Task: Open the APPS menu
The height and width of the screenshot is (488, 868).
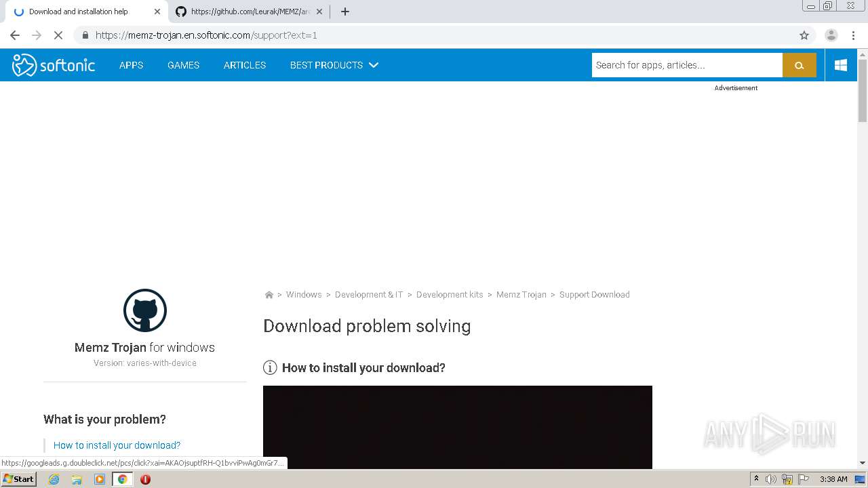Action: (x=131, y=65)
